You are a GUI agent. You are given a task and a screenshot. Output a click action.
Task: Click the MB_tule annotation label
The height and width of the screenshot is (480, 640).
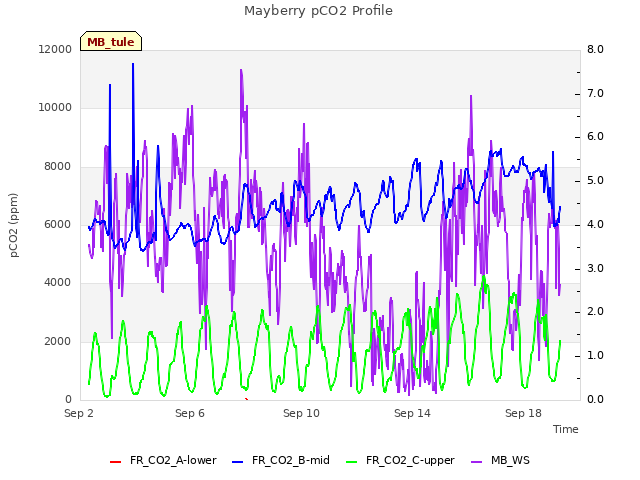coord(111,41)
